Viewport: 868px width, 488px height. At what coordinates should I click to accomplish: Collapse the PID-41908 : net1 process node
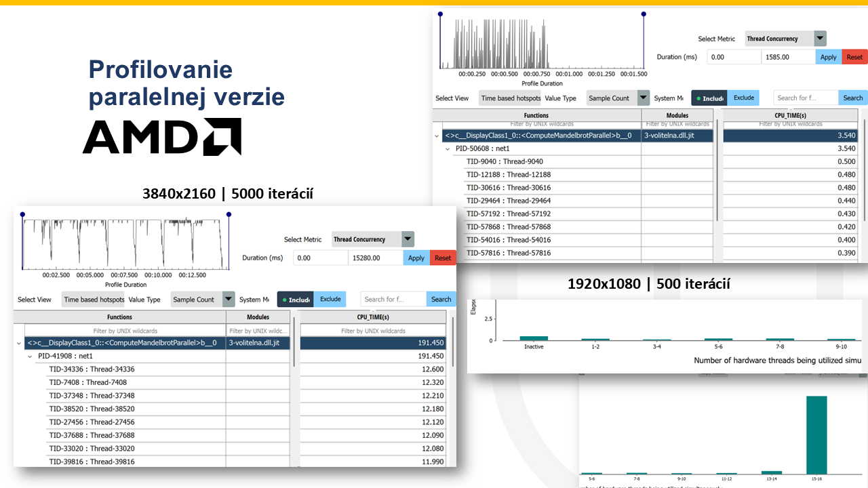[x=30, y=356]
